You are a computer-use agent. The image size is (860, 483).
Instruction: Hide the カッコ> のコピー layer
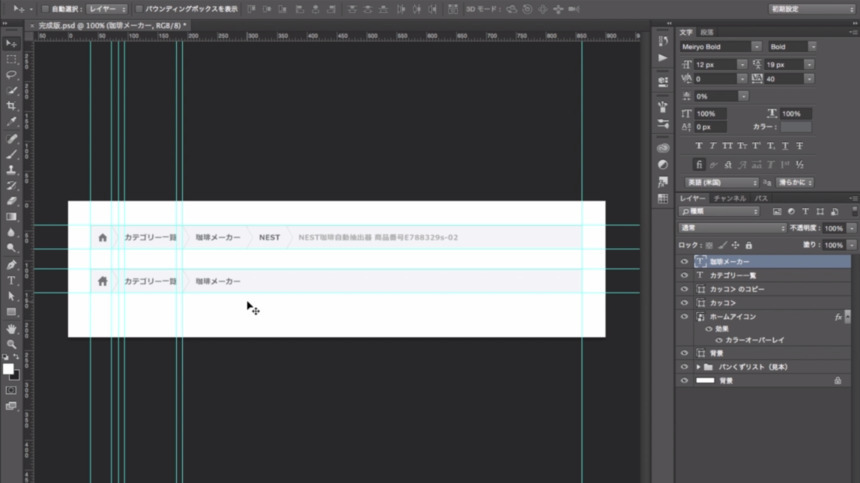tap(684, 289)
